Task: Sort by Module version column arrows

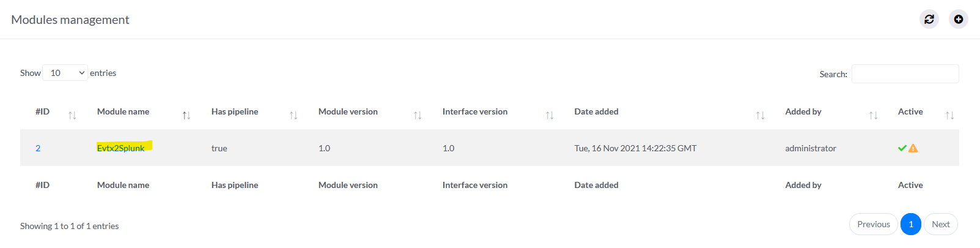Action: [418, 115]
